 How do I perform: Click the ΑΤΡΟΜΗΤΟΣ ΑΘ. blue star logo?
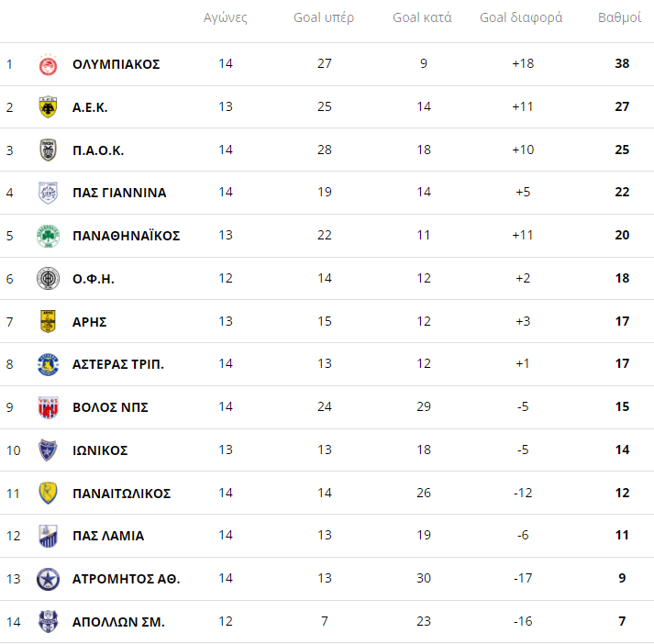pyautogui.click(x=48, y=579)
